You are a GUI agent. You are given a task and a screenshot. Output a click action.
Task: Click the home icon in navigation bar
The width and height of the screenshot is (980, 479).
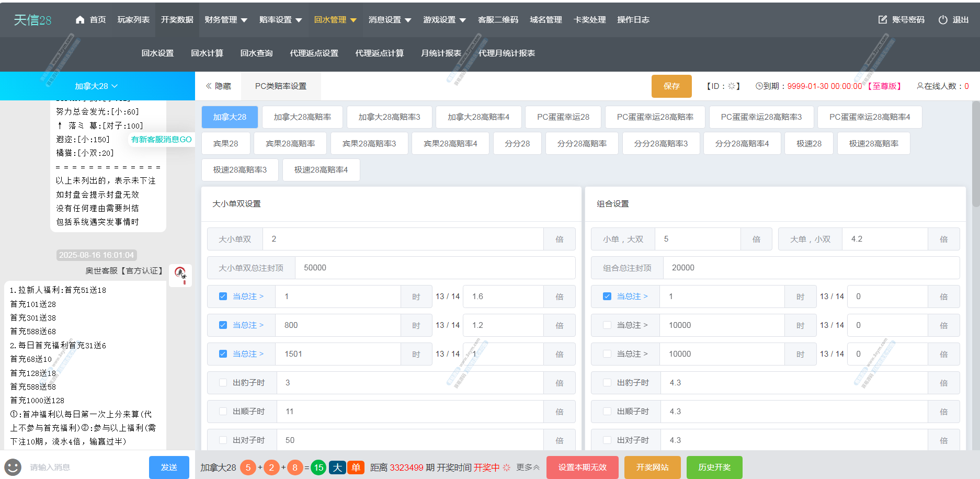coord(80,20)
